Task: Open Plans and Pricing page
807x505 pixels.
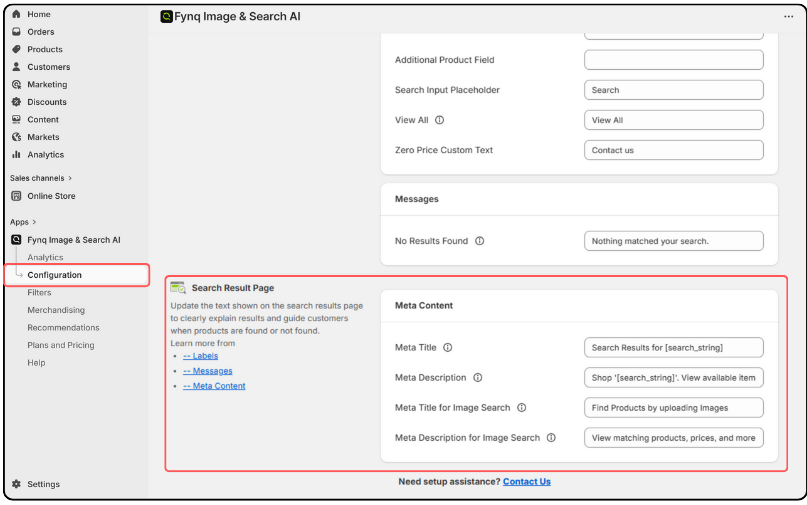Action: [61, 345]
